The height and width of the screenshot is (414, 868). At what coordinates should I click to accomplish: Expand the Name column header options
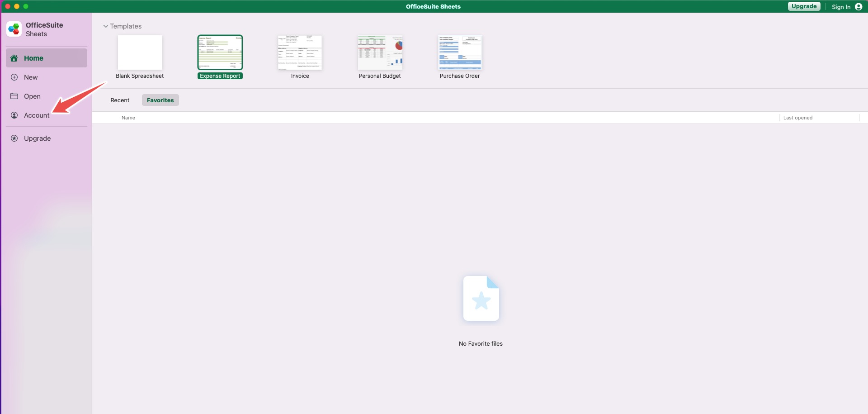[x=128, y=118]
